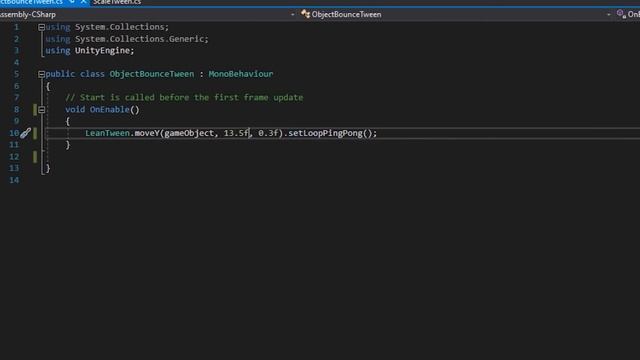This screenshot has width=640, height=360.
Task: Open the tab's pin dropdown arrow
Action: click(x=72, y=2)
